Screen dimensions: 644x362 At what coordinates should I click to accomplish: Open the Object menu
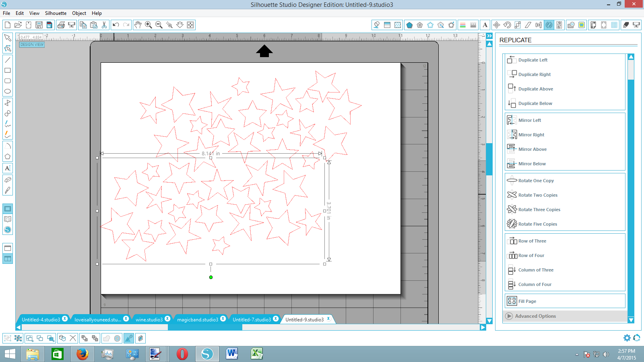click(79, 13)
